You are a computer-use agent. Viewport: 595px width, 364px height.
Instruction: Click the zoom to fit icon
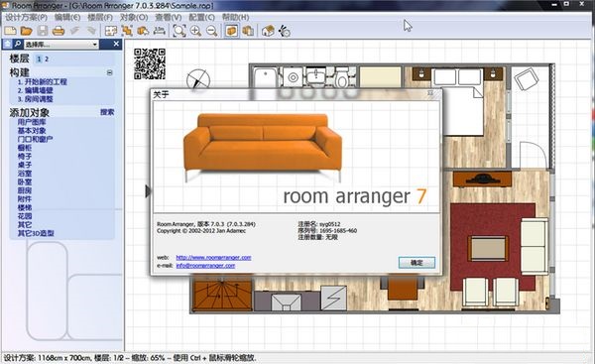click(179, 31)
